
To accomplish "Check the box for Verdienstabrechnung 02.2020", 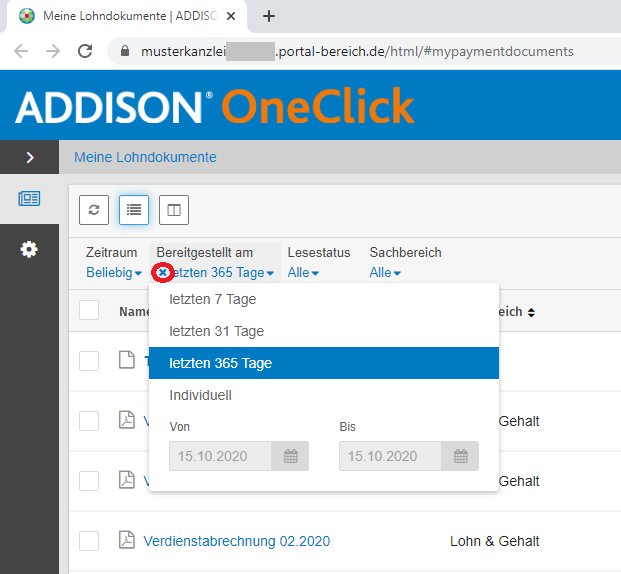I will [89, 541].
